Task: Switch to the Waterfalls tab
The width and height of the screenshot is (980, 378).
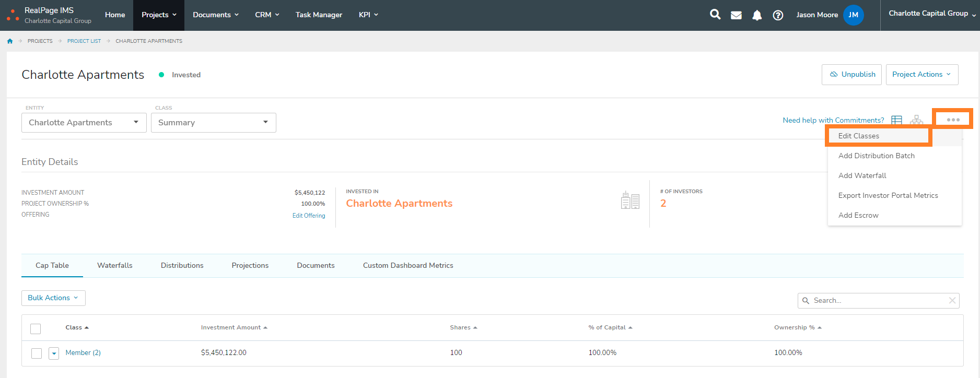Action: pos(115,266)
